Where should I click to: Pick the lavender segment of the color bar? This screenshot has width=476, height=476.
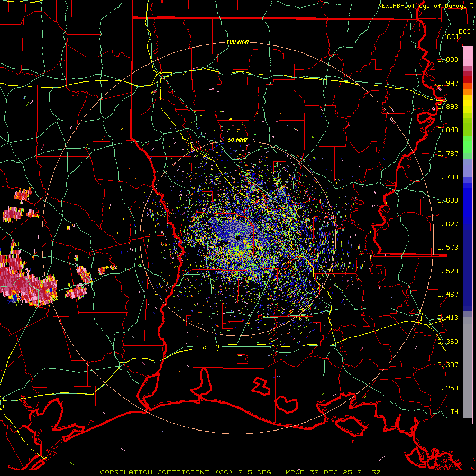coord(467,168)
